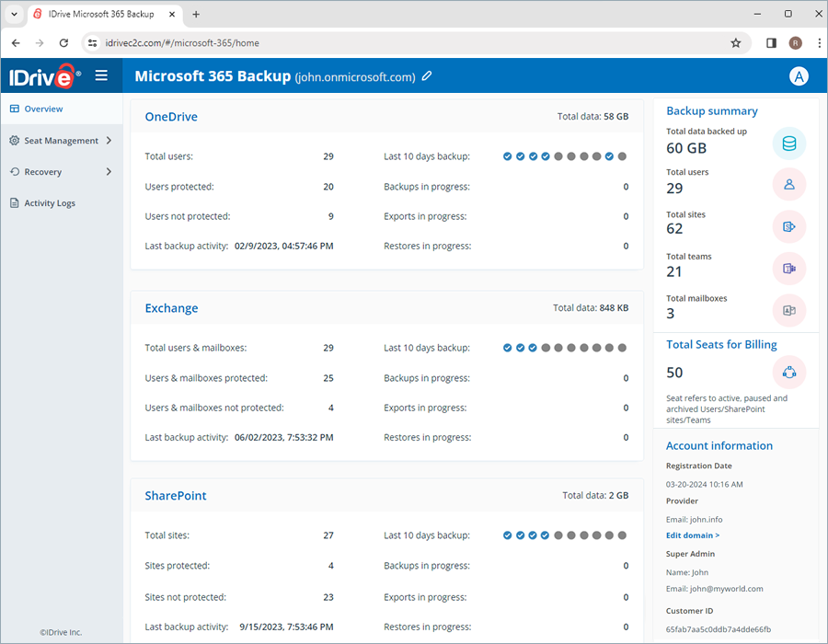Select the '50' seats for billing value
The image size is (828, 644).
coord(674,373)
